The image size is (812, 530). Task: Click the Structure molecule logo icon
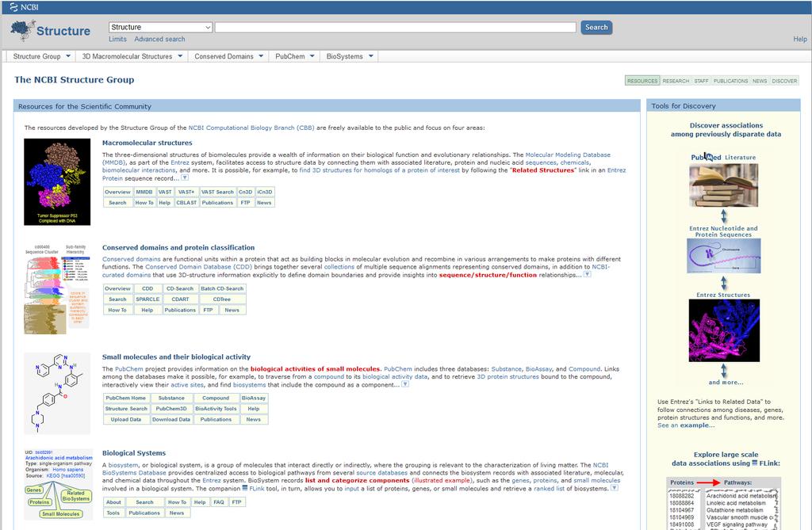(23, 31)
